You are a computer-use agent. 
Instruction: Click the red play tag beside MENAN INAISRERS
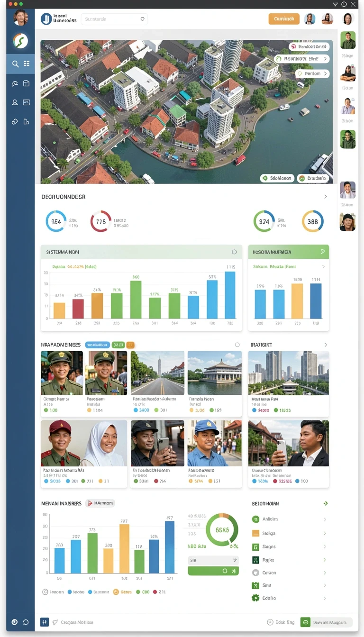100,503
